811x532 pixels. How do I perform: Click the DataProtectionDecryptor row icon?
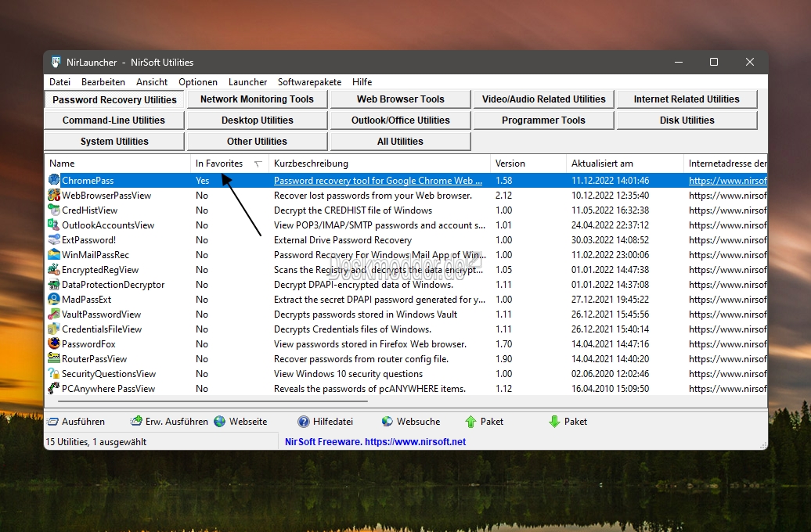point(54,284)
